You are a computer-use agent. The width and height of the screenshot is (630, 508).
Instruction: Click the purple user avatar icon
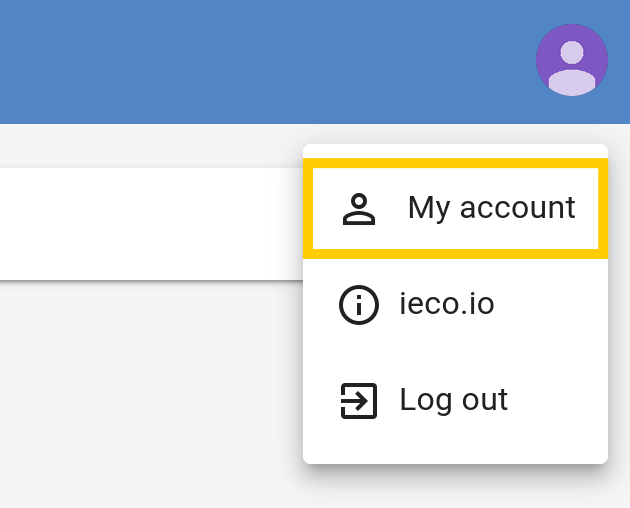(572, 60)
